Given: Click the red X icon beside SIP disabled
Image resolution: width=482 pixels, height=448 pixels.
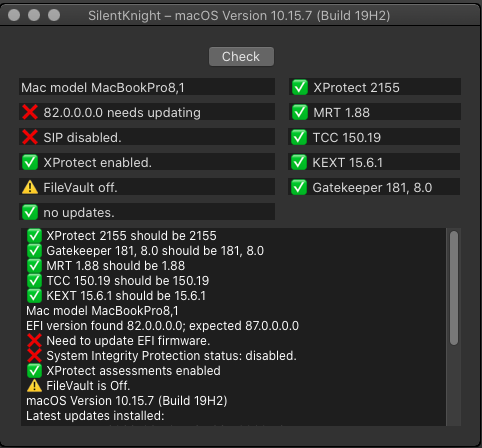Looking at the screenshot, I should pos(30,137).
